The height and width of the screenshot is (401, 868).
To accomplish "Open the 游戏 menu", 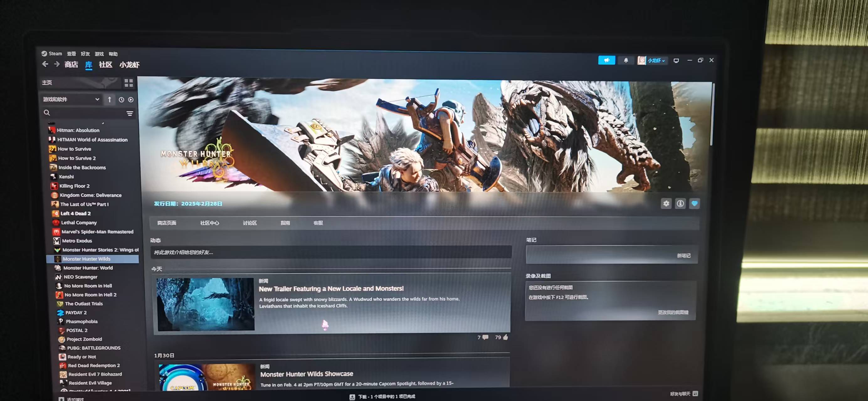I will [x=99, y=54].
